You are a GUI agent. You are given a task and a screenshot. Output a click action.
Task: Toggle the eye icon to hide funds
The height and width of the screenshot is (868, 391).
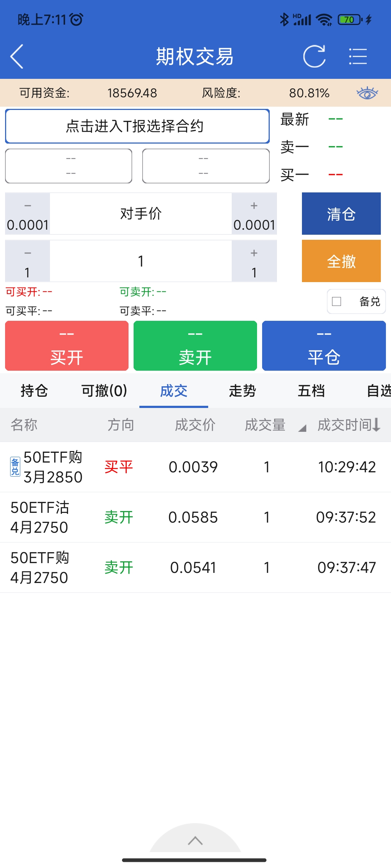(x=367, y=93)
